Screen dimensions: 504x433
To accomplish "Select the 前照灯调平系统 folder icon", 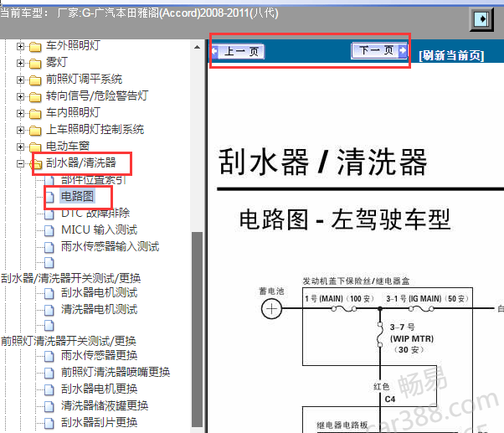I will pos(35,80).
